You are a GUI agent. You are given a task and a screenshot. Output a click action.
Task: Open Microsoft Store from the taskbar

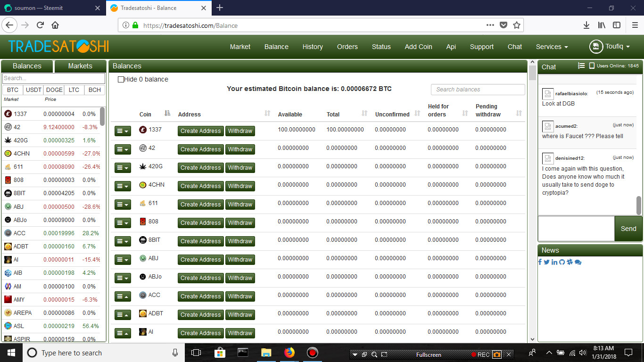click(x=220, y=353)
